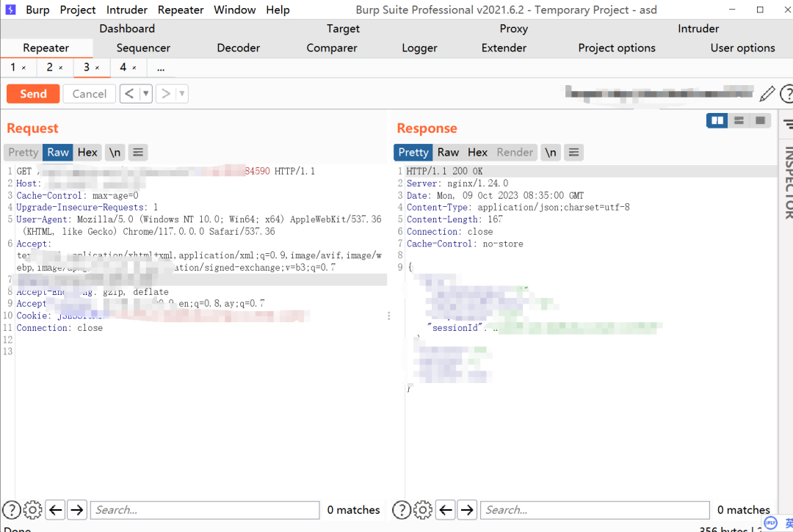Expand the Inspector side panel

[x=788, y=182]
